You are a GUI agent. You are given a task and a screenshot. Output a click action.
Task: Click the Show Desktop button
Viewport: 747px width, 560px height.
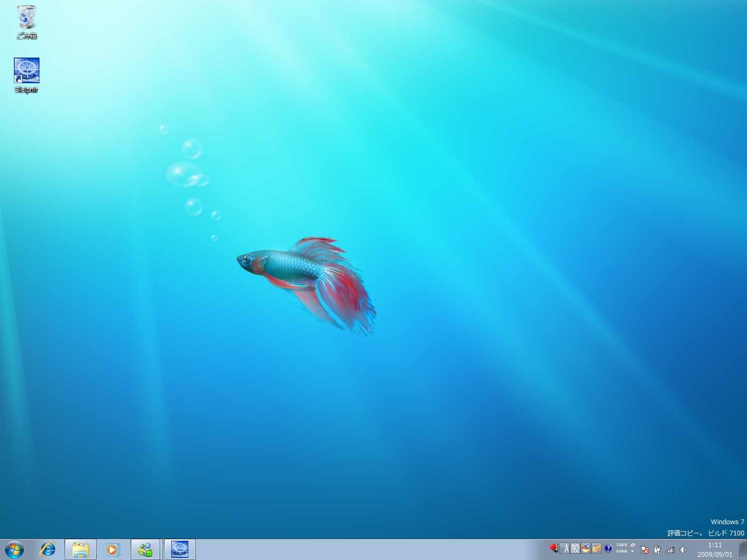click(743, 549)
